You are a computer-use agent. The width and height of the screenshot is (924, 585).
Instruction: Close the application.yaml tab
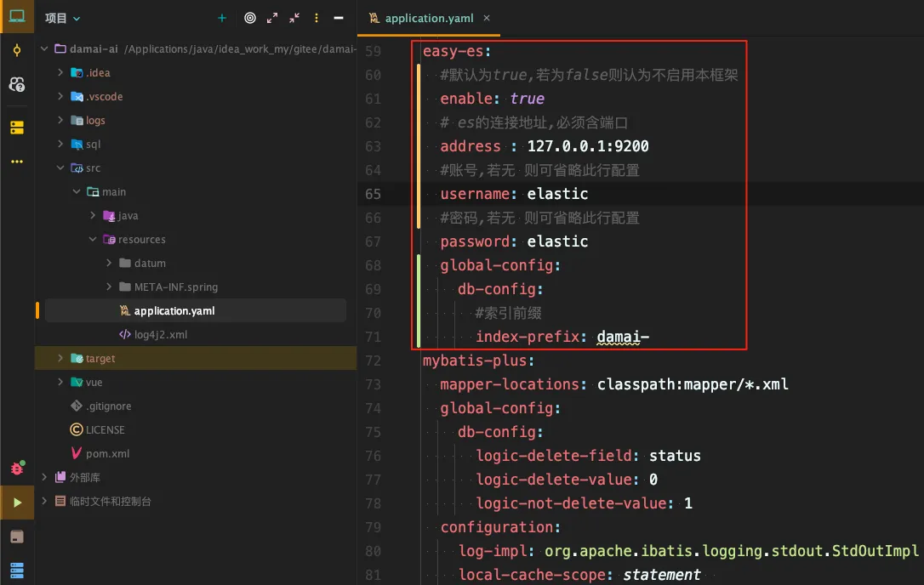(487, 18)
